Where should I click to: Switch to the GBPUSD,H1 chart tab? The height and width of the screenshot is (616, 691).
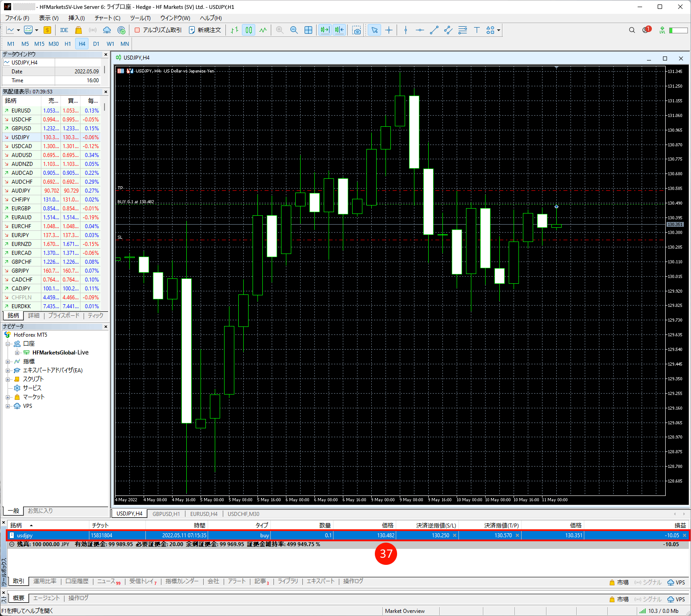click(166, 514)
